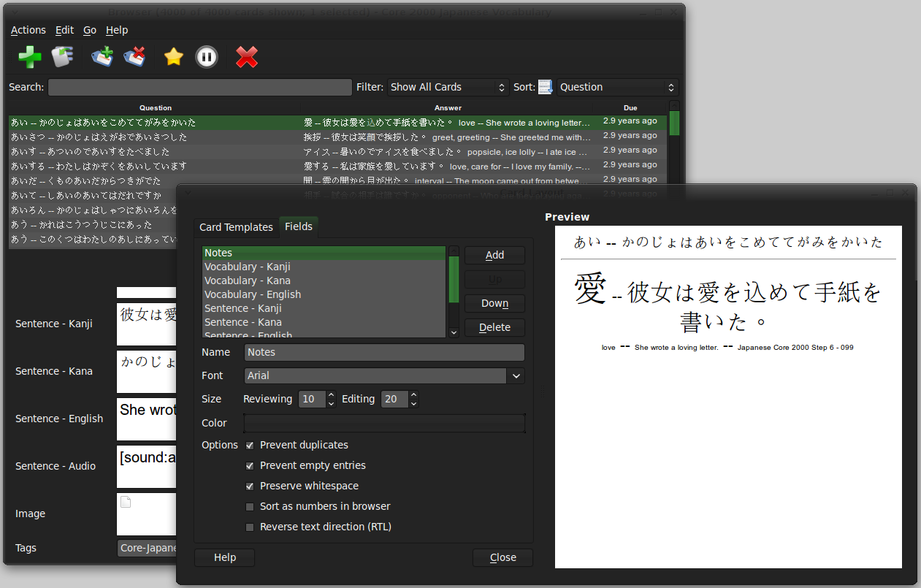Click the Add Tag icon with green plus
921x588 pixels.
coord(102,57)
